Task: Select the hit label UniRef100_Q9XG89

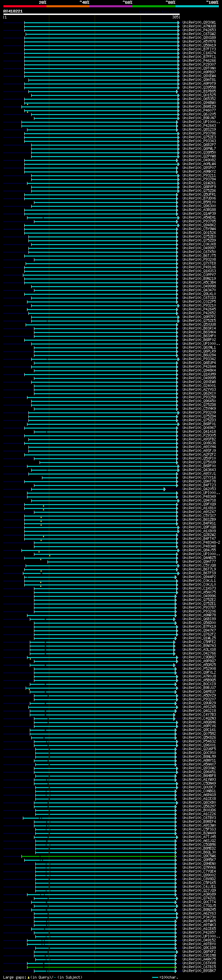Action: coord(199,38)
